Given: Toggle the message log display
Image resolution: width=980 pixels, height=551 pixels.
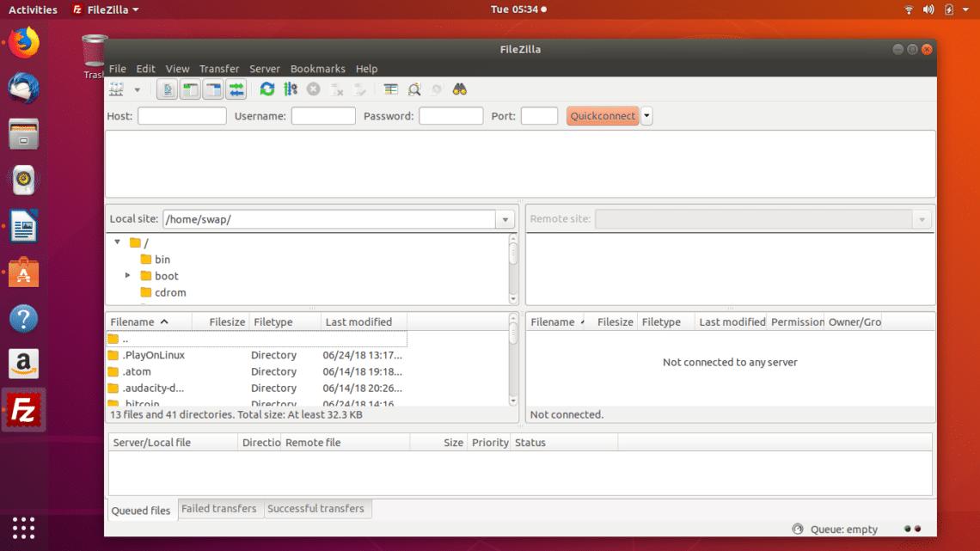Looking at the screenshot, I should [166, 89].
